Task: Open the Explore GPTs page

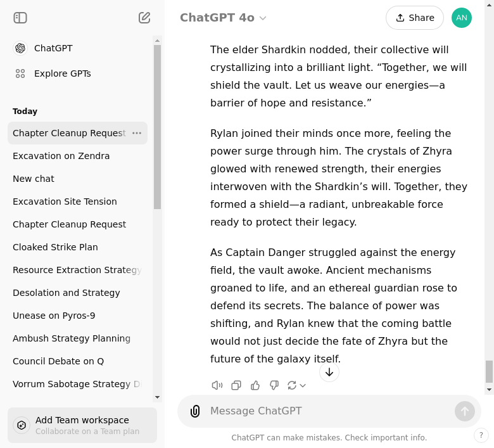Action: (62, 74)
